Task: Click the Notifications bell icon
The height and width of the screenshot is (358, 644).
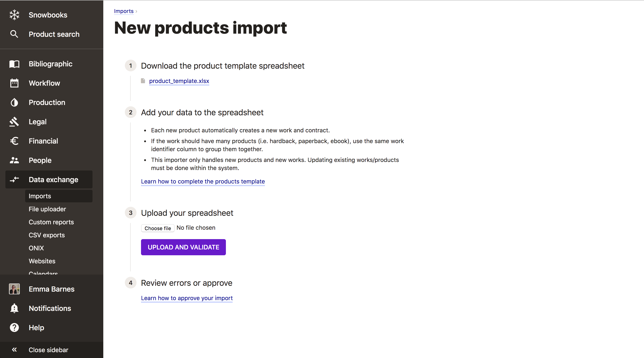Action: coord(15,308)
